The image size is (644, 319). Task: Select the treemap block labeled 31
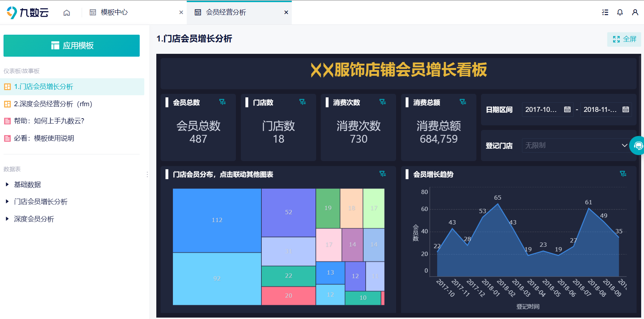click(289, 251)
